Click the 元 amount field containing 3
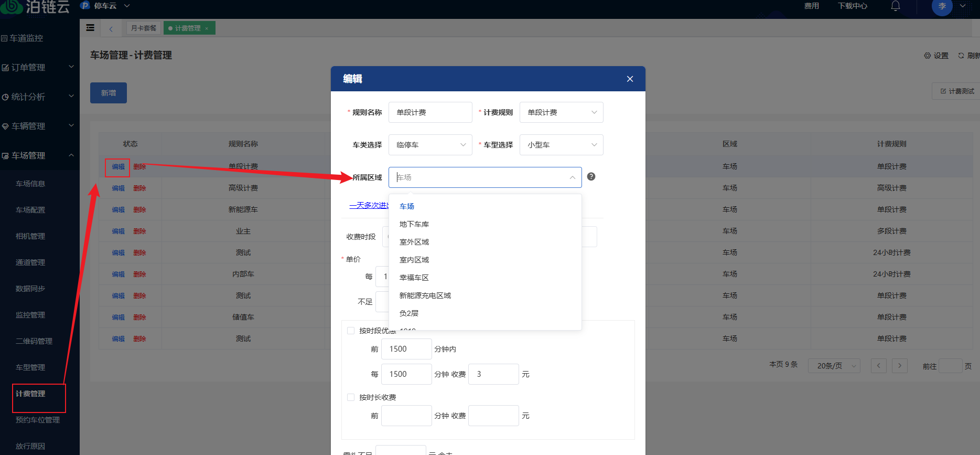Screen dimensions: 980x455 coord(493,374)
